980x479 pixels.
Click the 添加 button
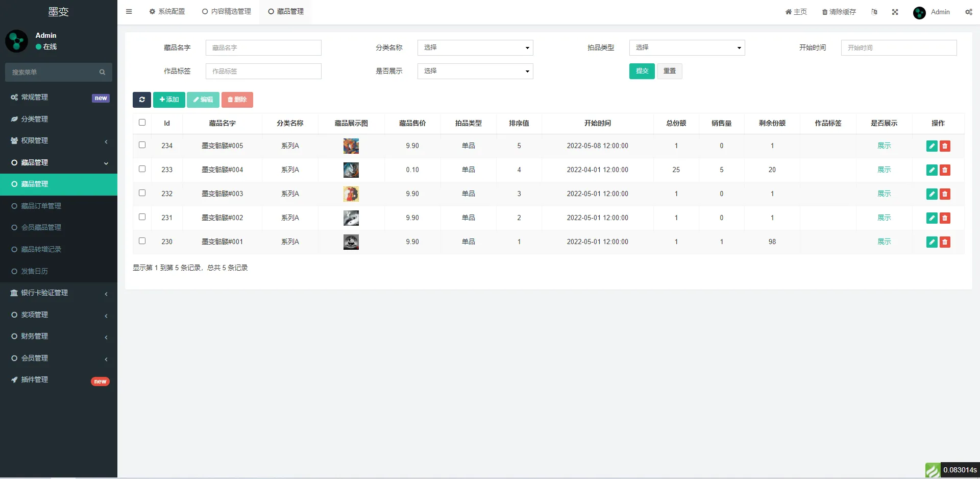coord(169,100)
